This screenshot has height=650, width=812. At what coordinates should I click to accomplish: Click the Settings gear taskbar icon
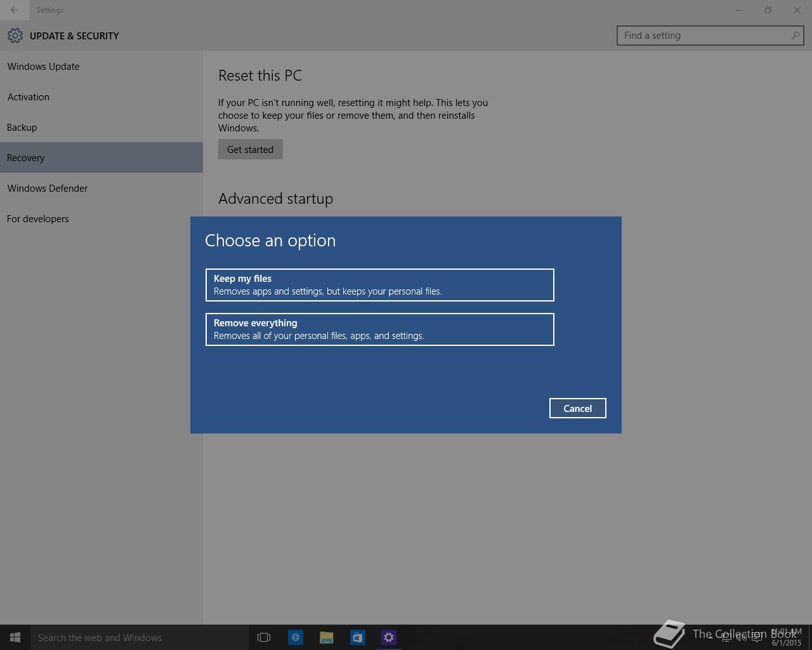coord(389,637)
